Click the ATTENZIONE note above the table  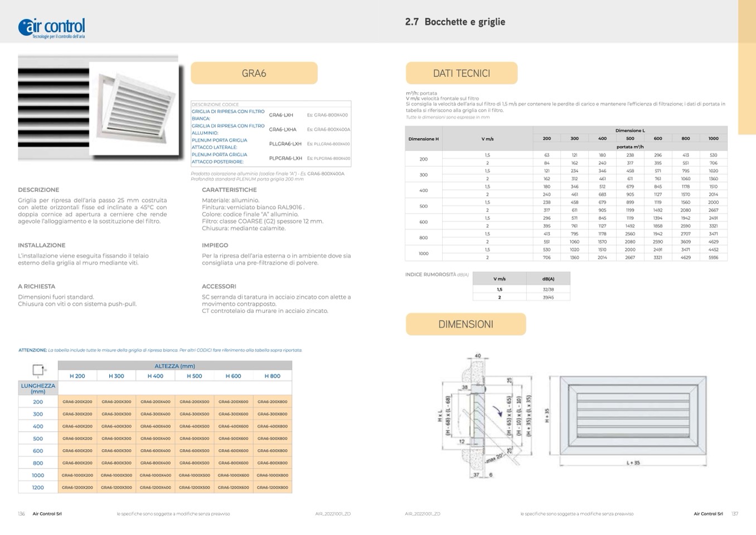[x=160, y=350]
